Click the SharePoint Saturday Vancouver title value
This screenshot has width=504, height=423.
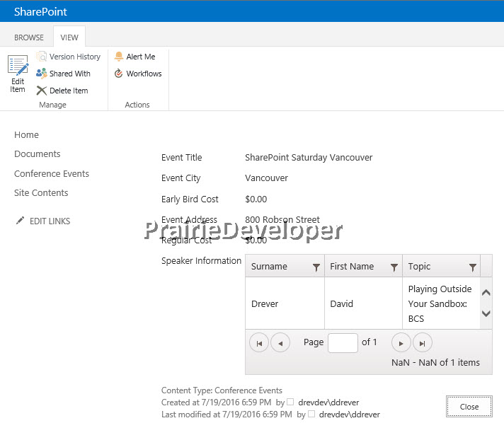309,158
